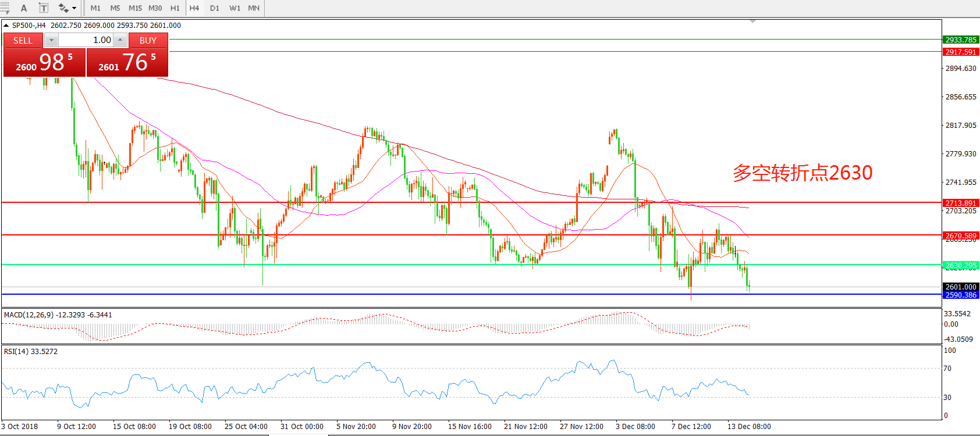
Task: Switch chart to M15 timeframe
Action: point(135,8)
